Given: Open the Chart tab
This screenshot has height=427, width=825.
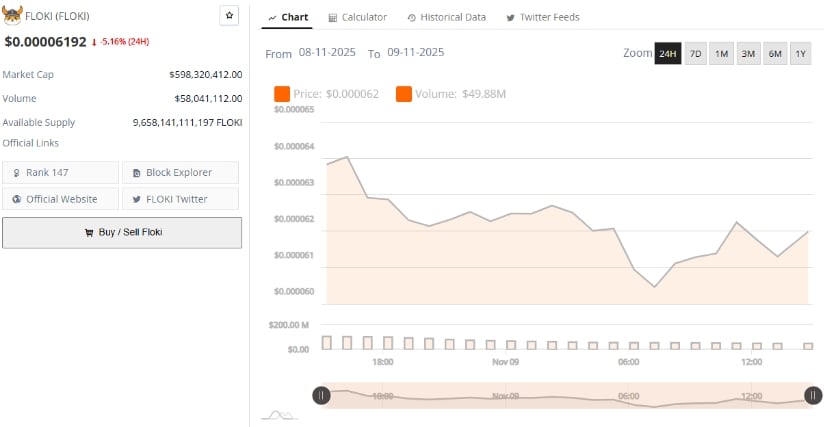Looking at the screenshot, I should (x=287, y=17).
